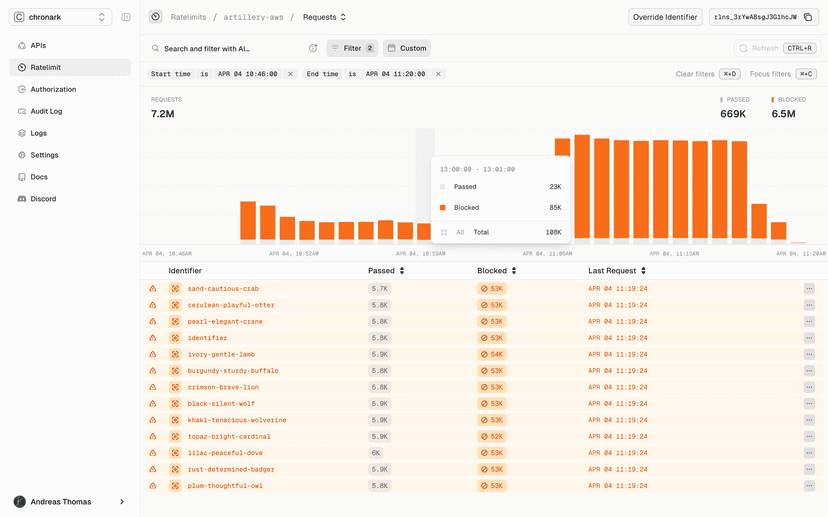Screen dimensions: 828x517
Task: Click the override icon next to pearl-elegant-crane
Action: coord(174,322)
